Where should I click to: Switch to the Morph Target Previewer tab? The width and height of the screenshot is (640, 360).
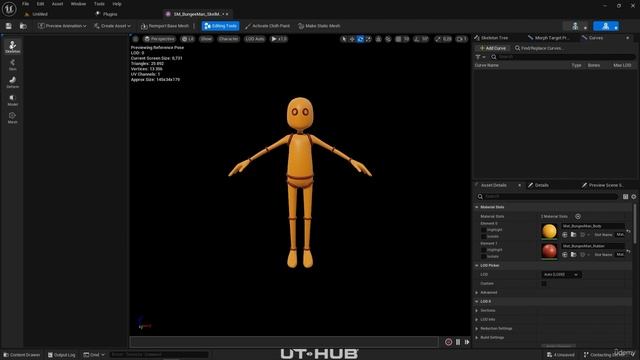[x=549, y=38]
